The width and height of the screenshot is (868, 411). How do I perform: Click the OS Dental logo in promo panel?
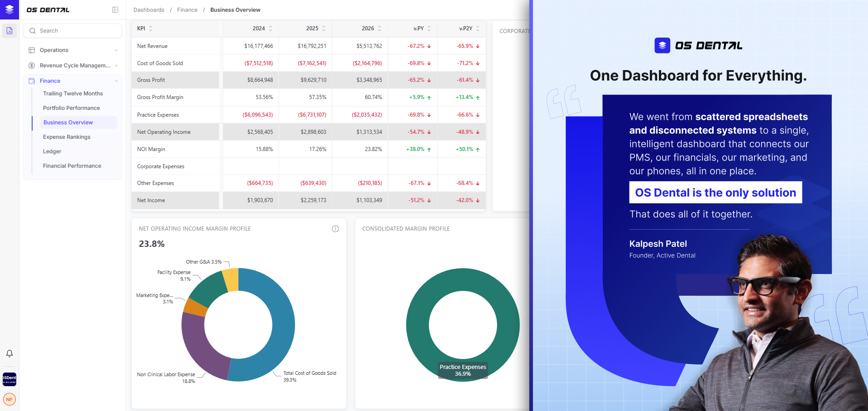click(x=698, y=45)
